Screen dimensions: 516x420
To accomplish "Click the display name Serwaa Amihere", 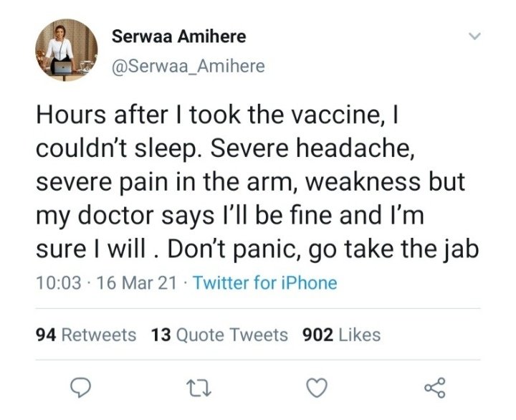I will 177,37.
